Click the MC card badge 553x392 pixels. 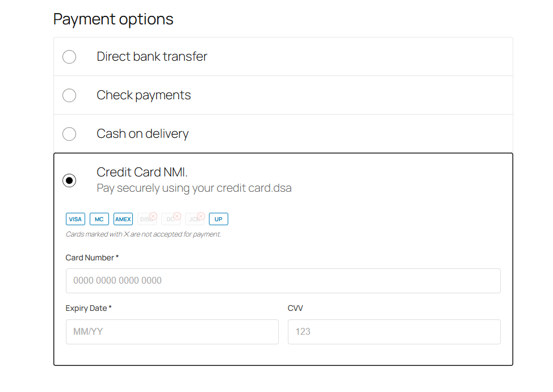pyautogui.click(x=99, y=218)
